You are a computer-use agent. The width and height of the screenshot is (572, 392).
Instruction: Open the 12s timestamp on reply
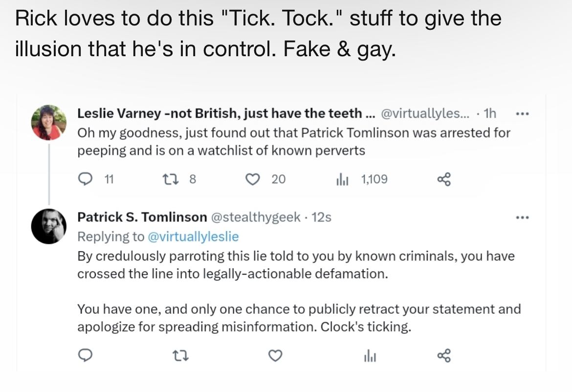(321, 217)
